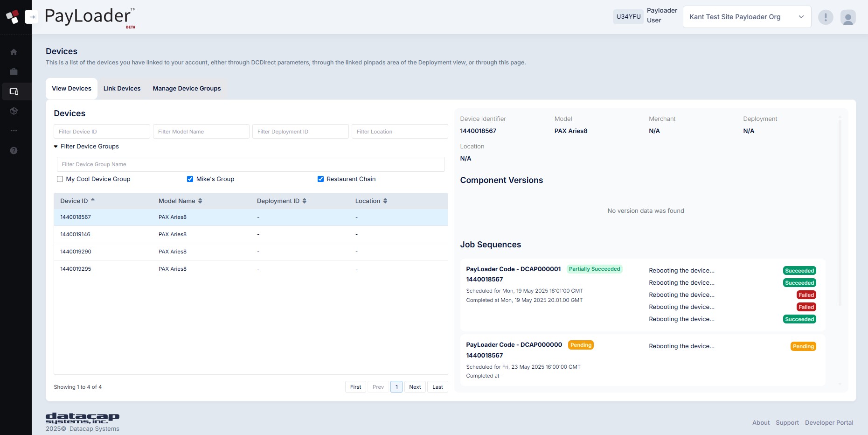
Task: Switch to the View Devices tab
Action: [72, 88]
